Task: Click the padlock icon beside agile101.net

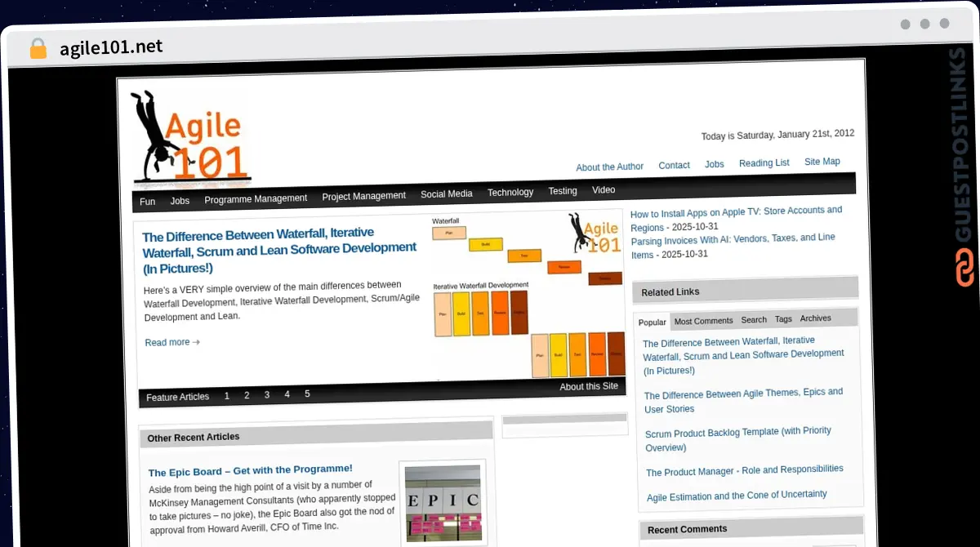Action: [x=38, y=48]
